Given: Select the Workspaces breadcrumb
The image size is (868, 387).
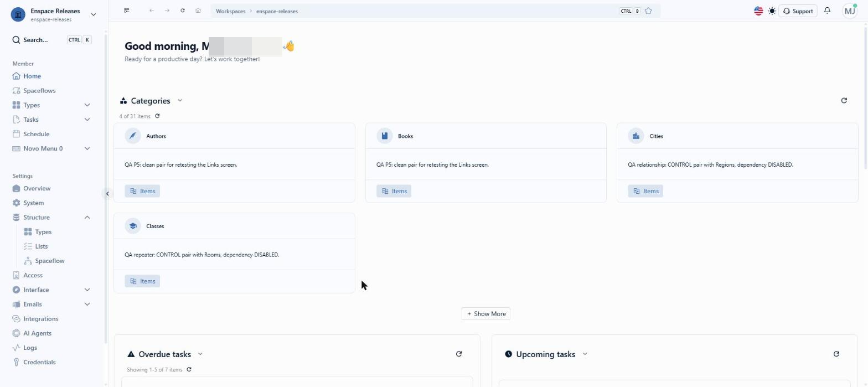Looking at the screenshot, I should pos(230,11).
